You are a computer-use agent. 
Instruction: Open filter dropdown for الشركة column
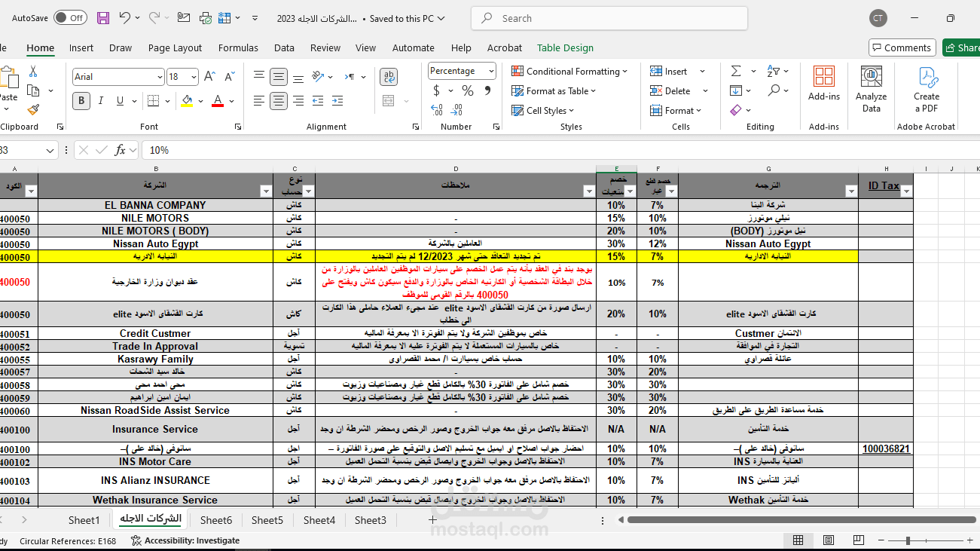click(x=266, y=191)
